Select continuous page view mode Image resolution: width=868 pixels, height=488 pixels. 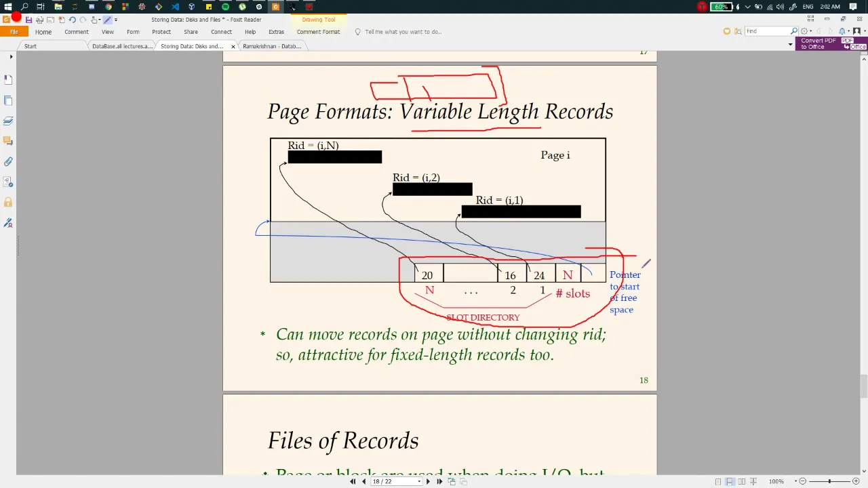click(730, 481)
